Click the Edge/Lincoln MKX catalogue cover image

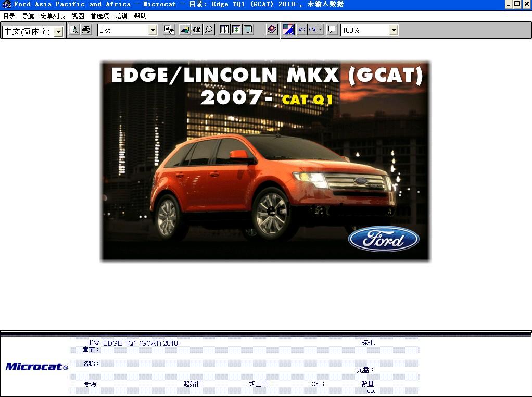pyautogui.click(x=265, y=161)
